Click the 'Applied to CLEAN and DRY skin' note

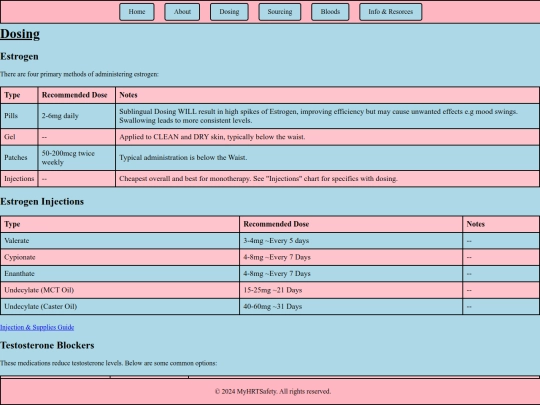212,137
